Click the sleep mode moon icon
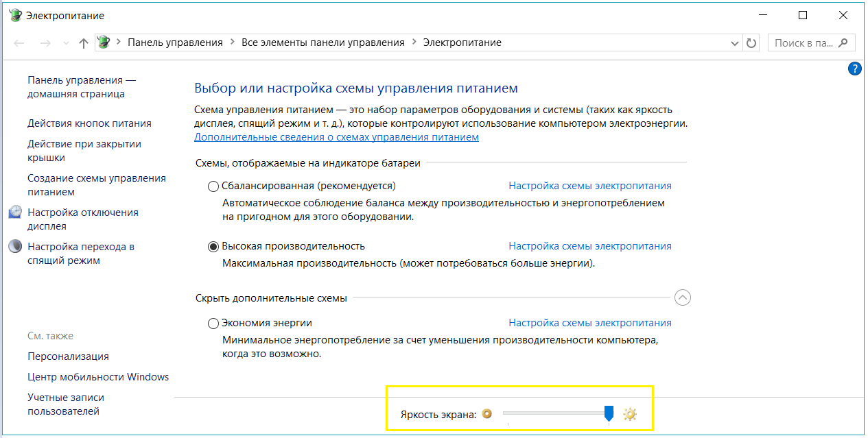Screen dimensions: 868x438 coord(15,247)
